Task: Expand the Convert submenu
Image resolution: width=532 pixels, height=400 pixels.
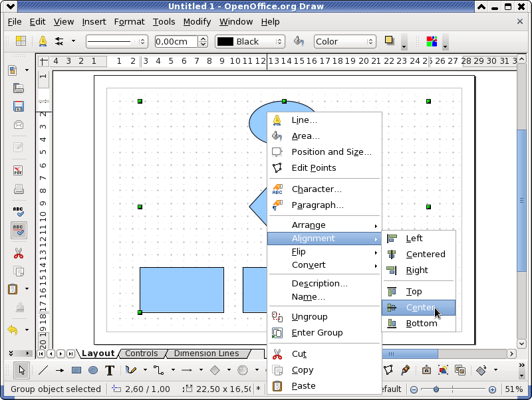Action: pyautogui.click(x=325, y=264)
